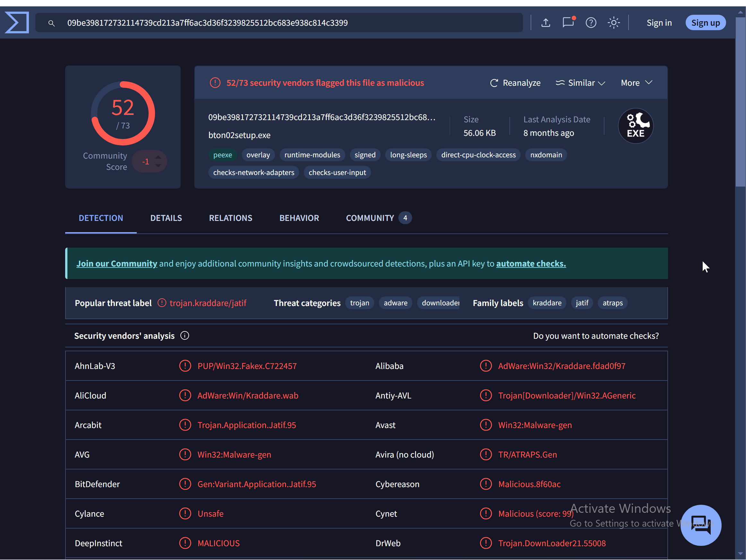Click the signed tag
This screenshot has width=746, height=560.
(x=365, y=155)
